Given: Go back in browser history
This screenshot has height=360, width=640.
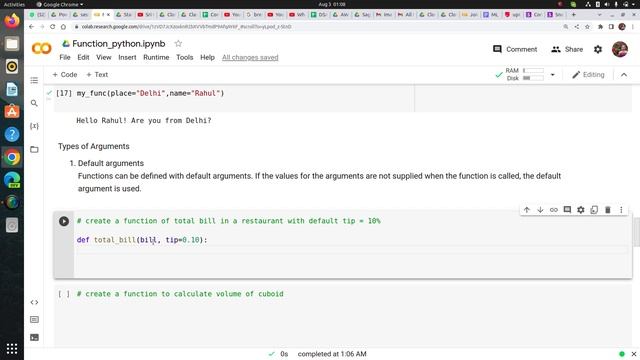Looking at the screenshot, I should coord(31,27).
